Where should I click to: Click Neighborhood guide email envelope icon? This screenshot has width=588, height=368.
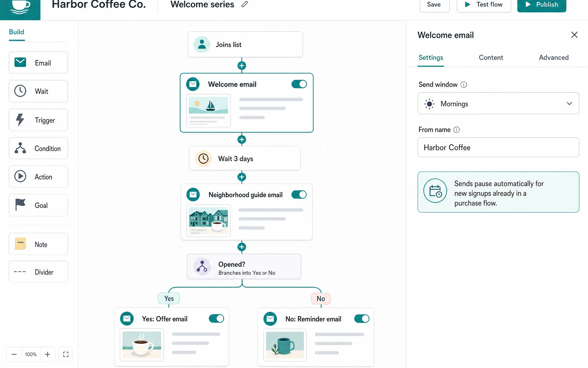(x=193, y=195)
